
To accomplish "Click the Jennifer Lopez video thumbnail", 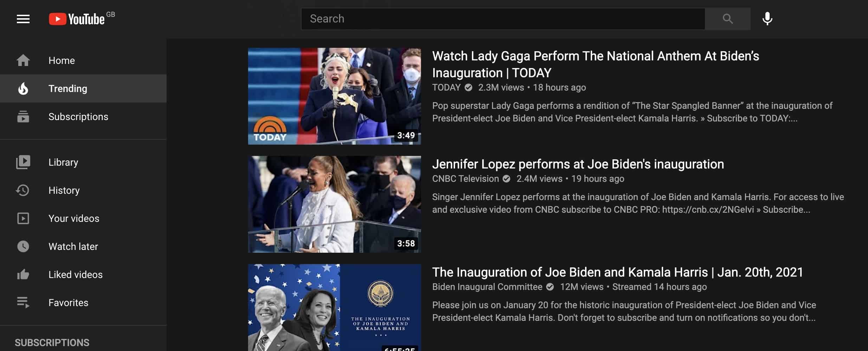I will click(x=334, y=204).
